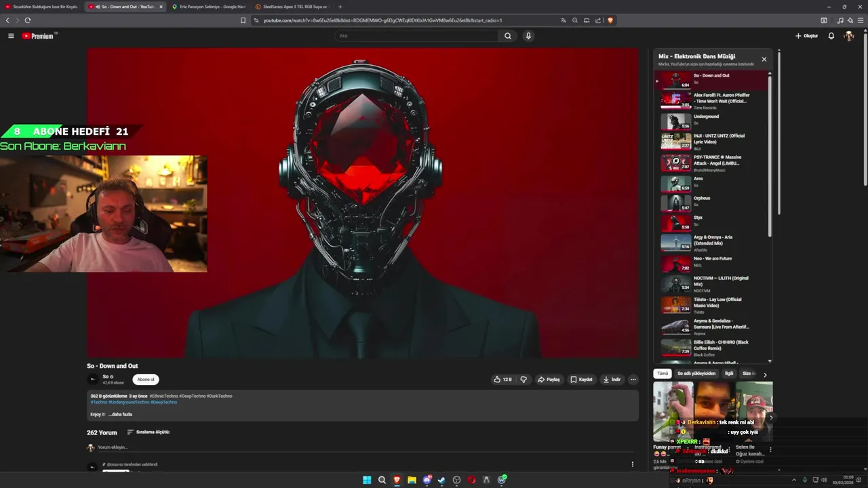Open Discord from taskbar
The height and width of the screenshot is (488, 868).
[x=427, y=480]
